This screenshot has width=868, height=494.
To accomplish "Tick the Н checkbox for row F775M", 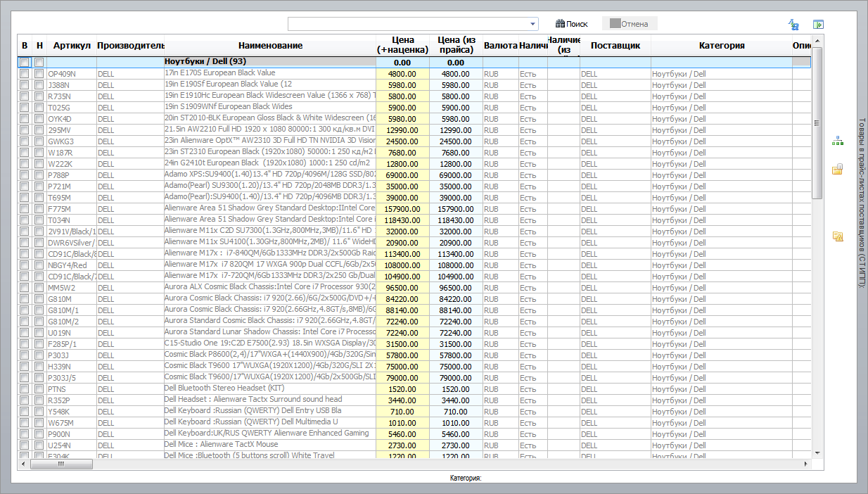I will click(x=39, y=208).
